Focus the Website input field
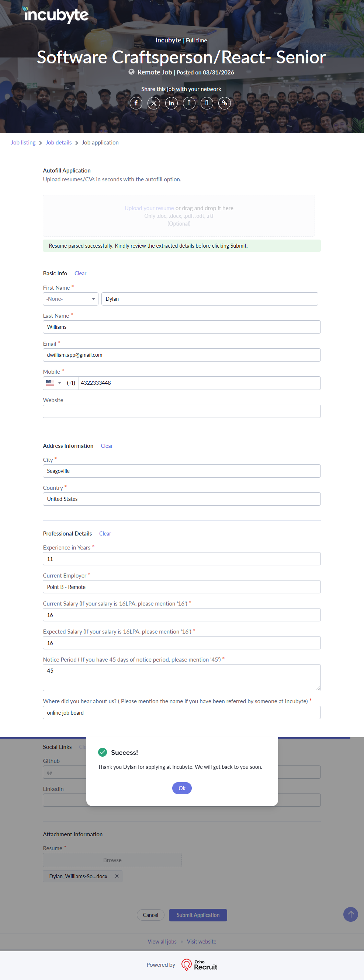The image size is (364, 980). 181,411
